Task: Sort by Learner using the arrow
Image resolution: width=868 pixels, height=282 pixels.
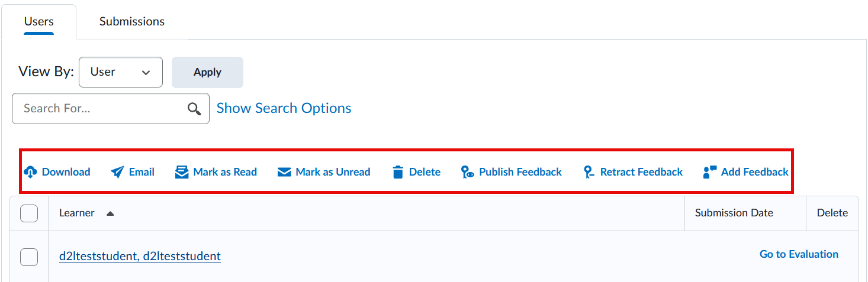Action: tap(110, 213)
